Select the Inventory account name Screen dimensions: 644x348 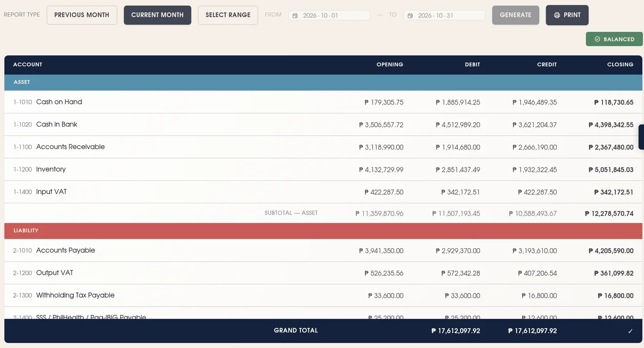[51, 170]
